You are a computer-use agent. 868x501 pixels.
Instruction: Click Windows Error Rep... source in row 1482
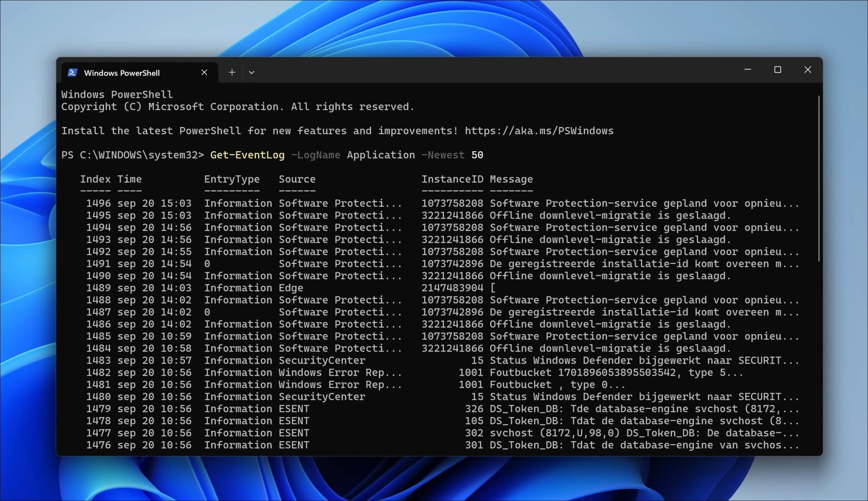click(x=340, y=373)
